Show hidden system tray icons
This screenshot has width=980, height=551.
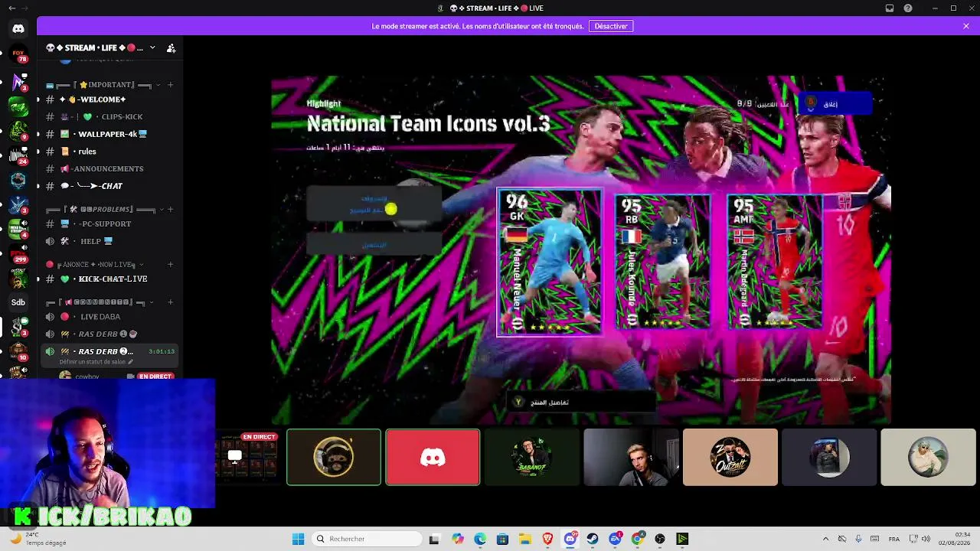tap(825, 539)
